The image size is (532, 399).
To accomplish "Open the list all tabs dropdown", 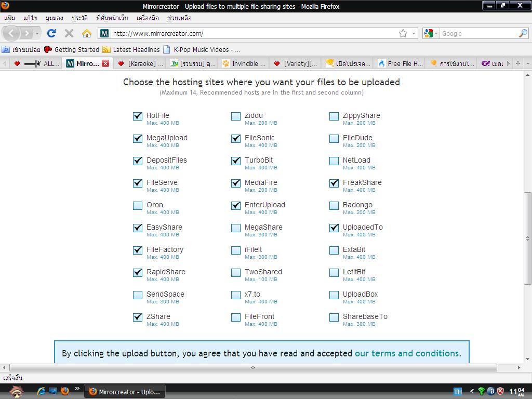I will [x=528, y=63].
